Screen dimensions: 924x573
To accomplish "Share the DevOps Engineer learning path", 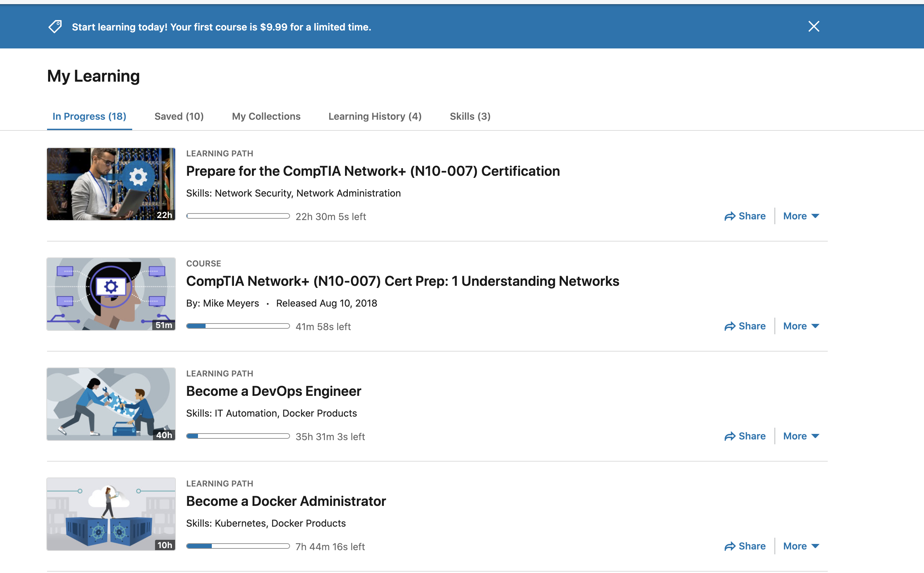I will coord(745,436).
